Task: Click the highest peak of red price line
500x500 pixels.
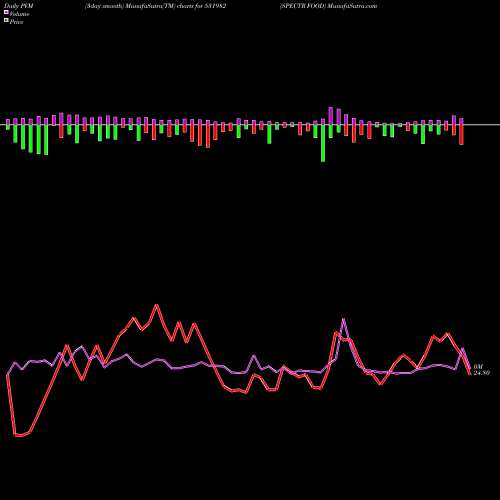Action: (157, 305)
